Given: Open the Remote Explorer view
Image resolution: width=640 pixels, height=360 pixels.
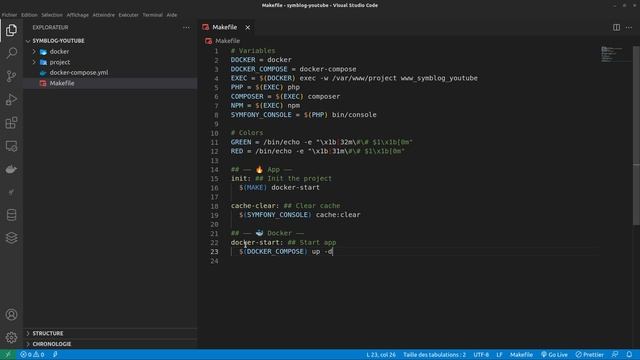Looking at the screenshot, I should 11,146.
